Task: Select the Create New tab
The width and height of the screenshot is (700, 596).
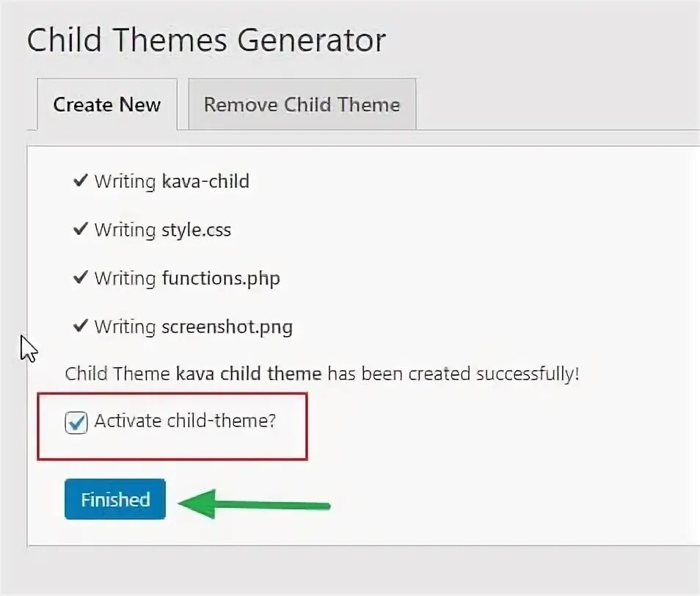Action: tap(107, 104)
